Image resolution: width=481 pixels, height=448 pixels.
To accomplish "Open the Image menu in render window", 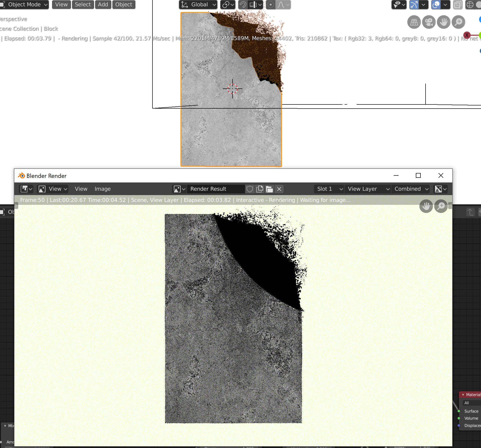I will 102,189.
